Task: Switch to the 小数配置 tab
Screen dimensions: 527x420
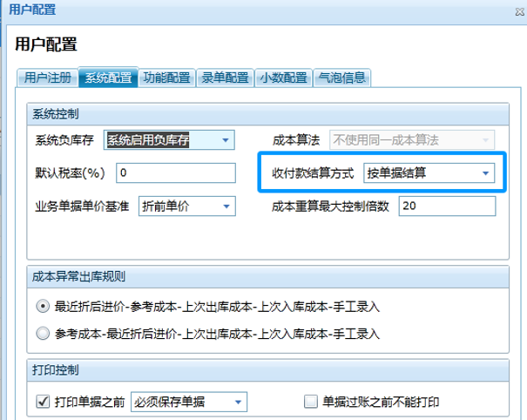Action: 284,77
